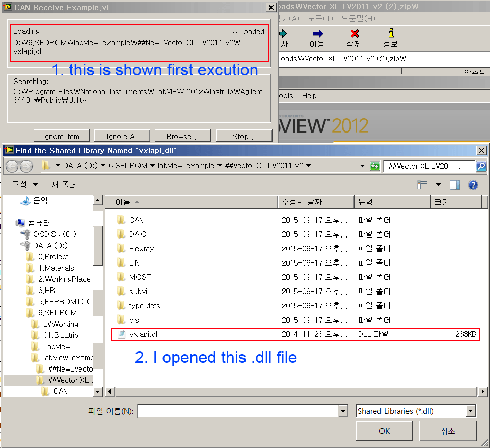The height and width of the screenshot is (448, 490).
Task: Open the LIN folder icon
Action: [121, 263]
